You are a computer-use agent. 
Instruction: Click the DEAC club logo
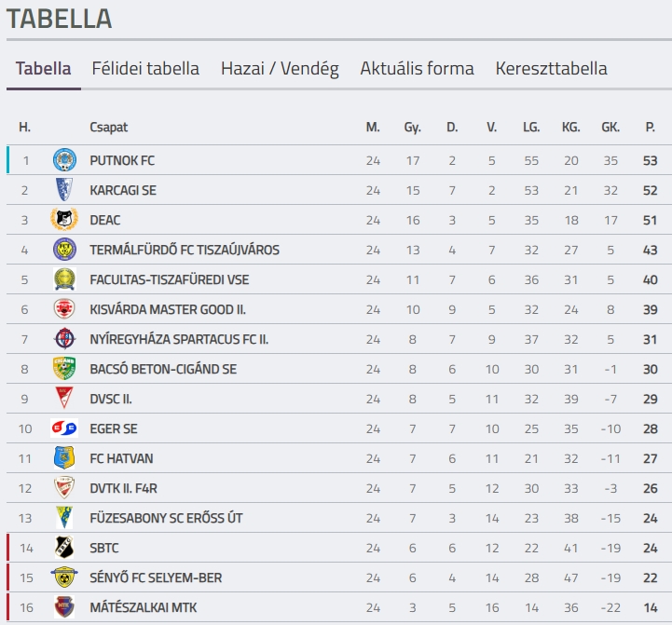coord(64,220)
